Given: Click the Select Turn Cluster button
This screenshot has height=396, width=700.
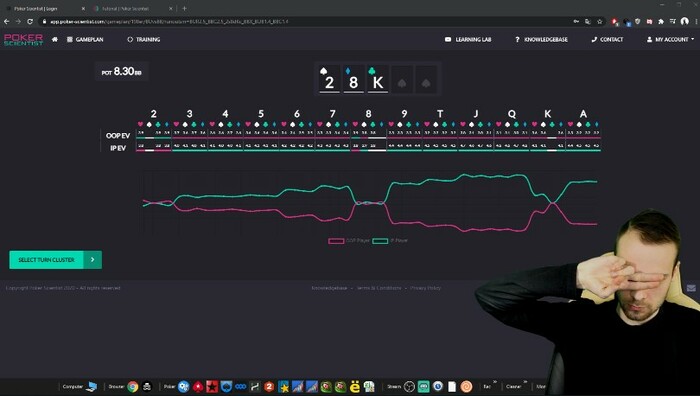Looking at the screenshot, I should (55, 259).
